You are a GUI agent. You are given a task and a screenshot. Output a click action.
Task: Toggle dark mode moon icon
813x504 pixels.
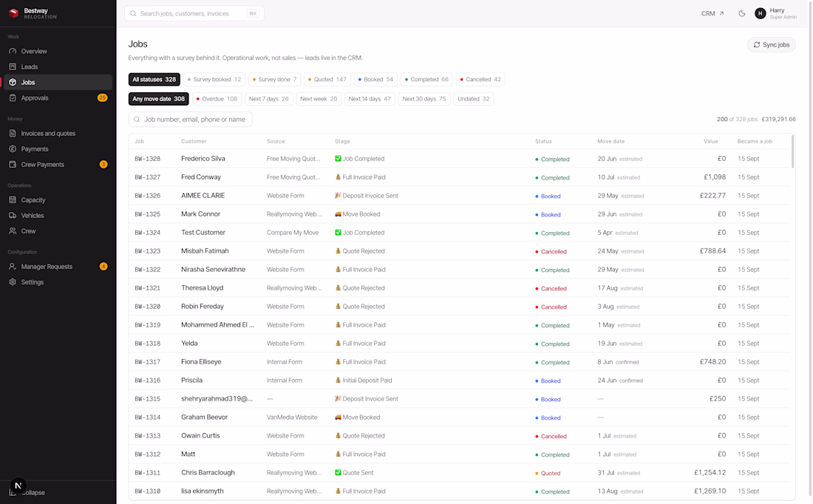(742, 13)
